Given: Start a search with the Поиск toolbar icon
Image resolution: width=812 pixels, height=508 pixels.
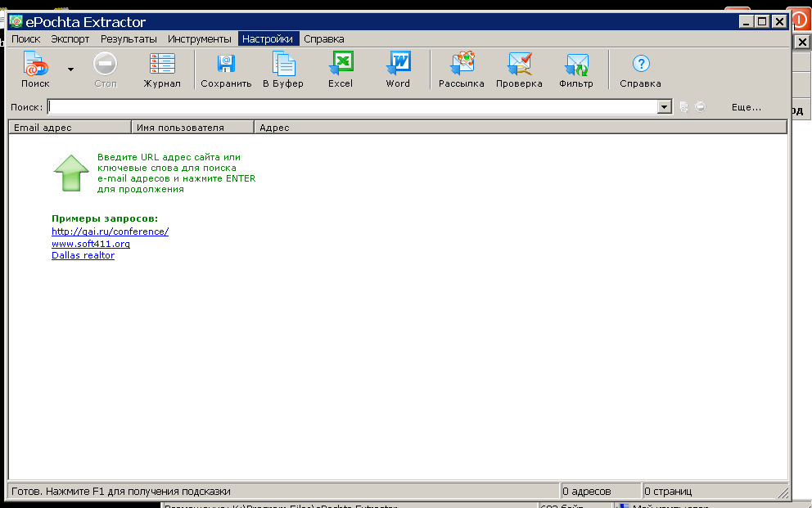Looking at the screenshot, I should click(35, 69).
